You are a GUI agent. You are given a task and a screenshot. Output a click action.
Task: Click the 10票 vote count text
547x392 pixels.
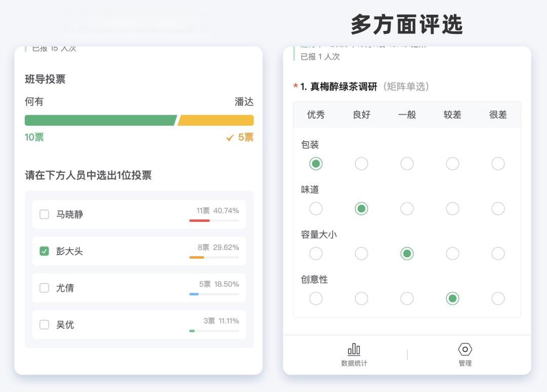tap(34, 137)
